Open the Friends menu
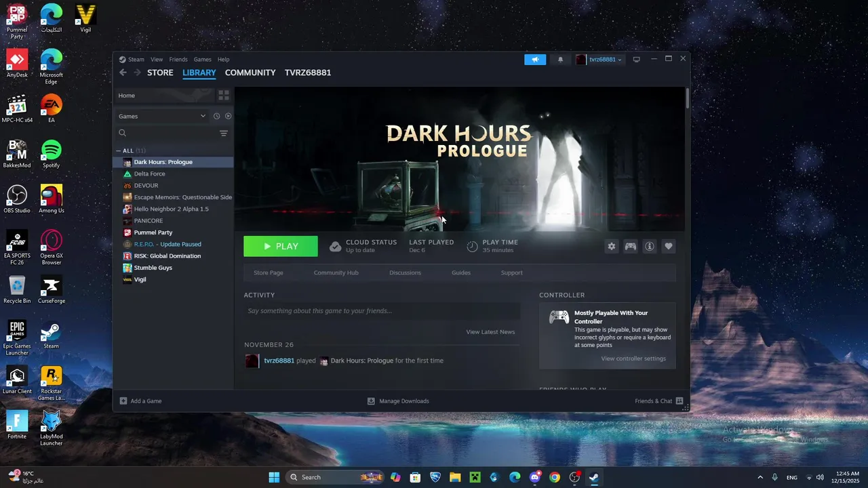This screenshot has width=868, height=488. (x=178, y=60)
